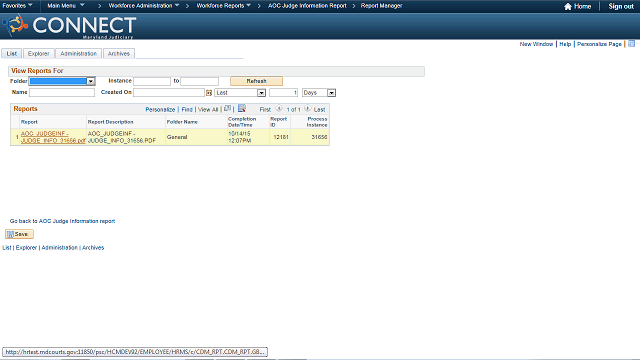The image size is (640, 360).
Task: Open the AOC_JUDGEINF - JUDGE_INFO_31656.pdf report link
Action: coord(53,137)
